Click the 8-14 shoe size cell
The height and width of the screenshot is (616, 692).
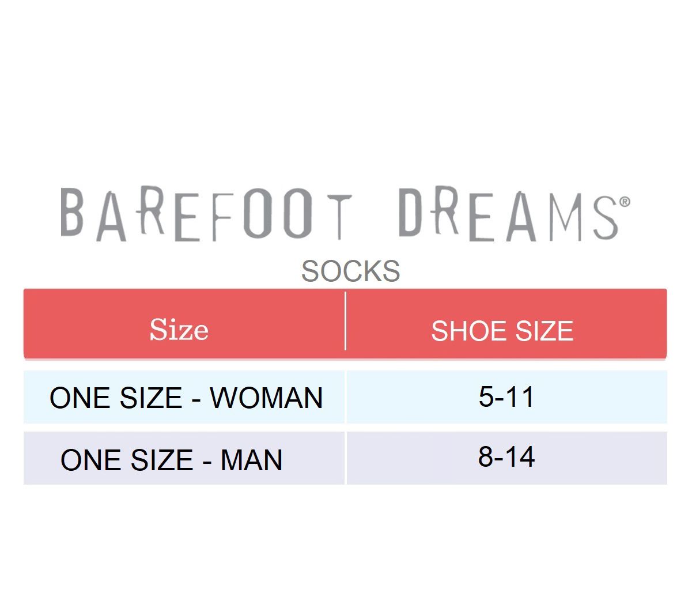tap(506, 457)
